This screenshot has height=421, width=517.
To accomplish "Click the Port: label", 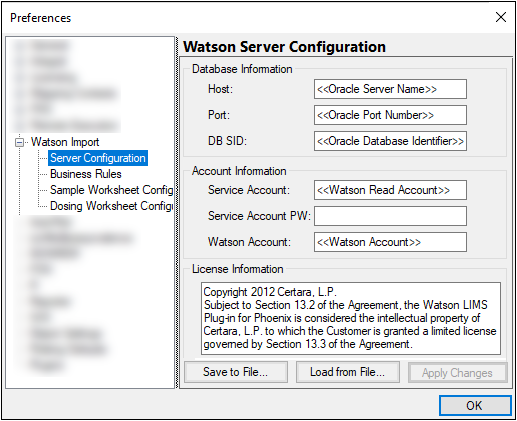I will (x=219, y=115).
